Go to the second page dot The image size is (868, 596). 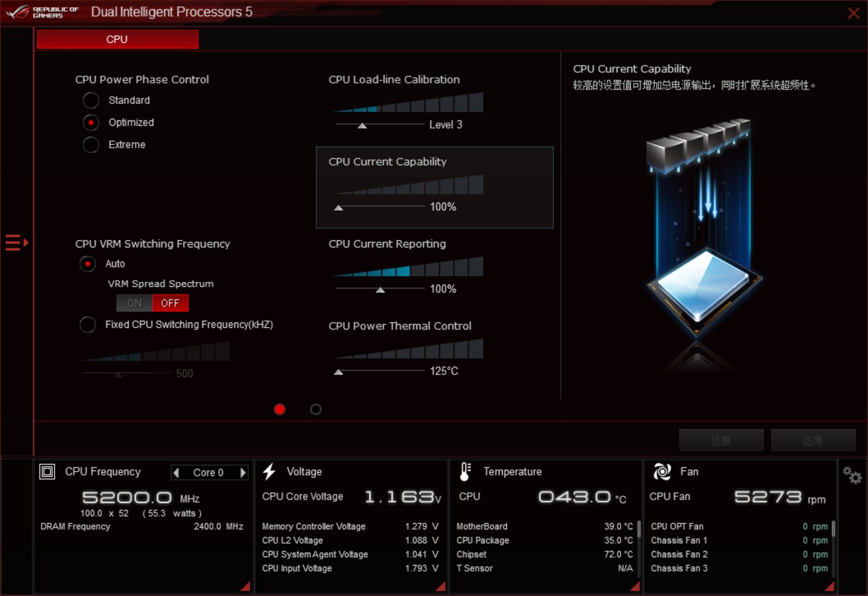316,409
